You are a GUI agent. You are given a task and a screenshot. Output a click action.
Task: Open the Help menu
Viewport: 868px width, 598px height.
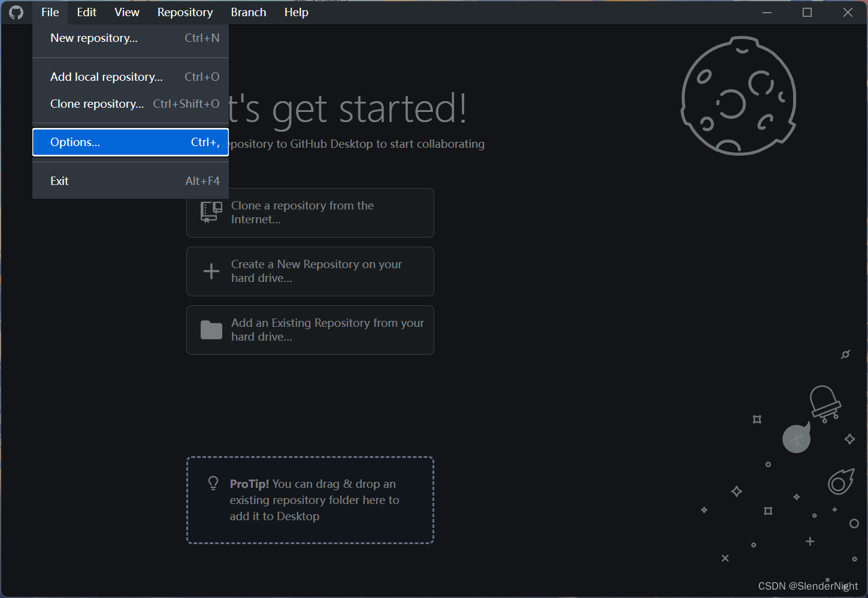(296, 13)
